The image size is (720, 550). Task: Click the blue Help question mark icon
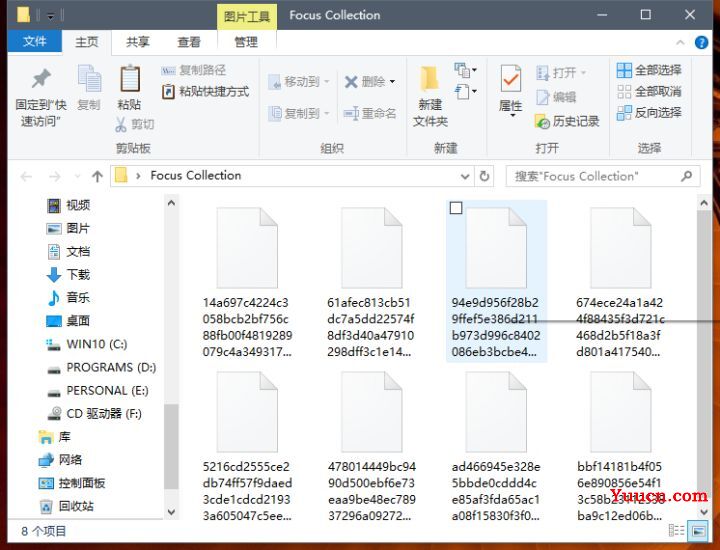pyautogui.click(x=701, y=43)
